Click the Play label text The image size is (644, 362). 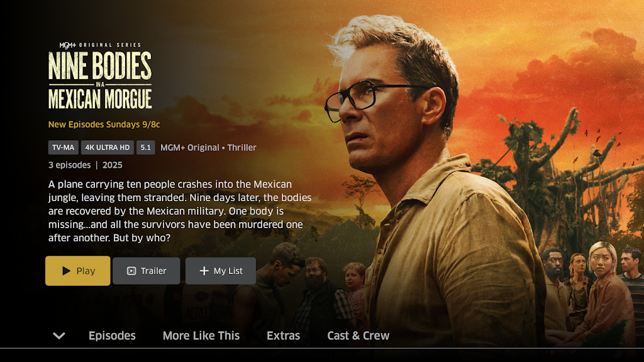tap(86, 271)
